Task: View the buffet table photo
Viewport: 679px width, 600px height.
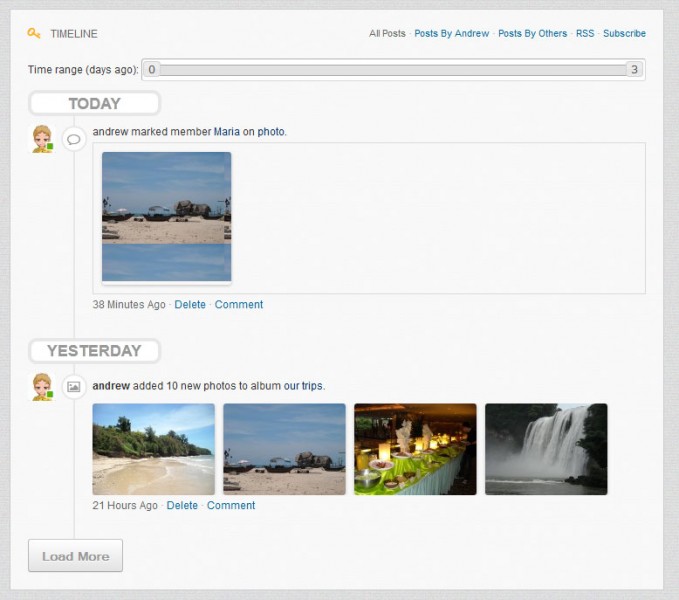Action: point(415,449)
